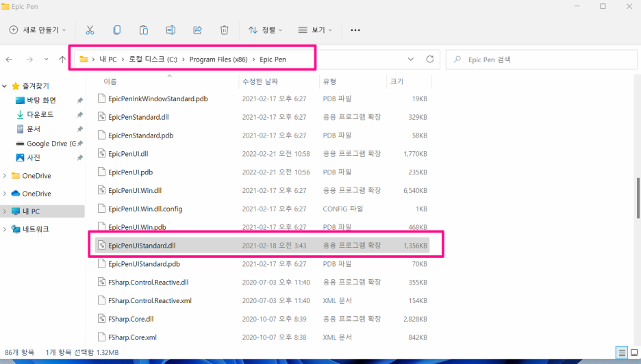Sort by 수정한 날짜 column header

point(260,81)
